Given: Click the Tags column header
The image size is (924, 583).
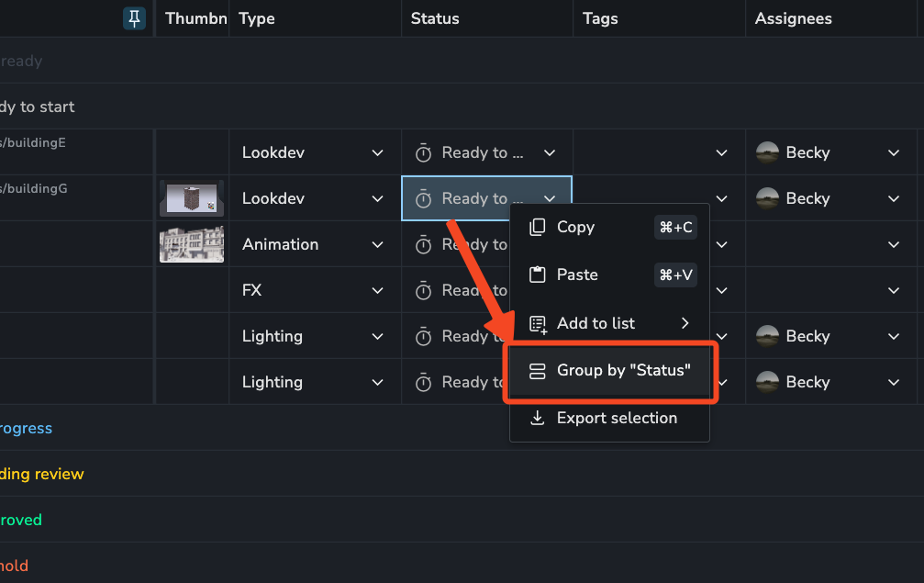Looking at the screenshot, I should pyautogui.click(x=600, y=18).
